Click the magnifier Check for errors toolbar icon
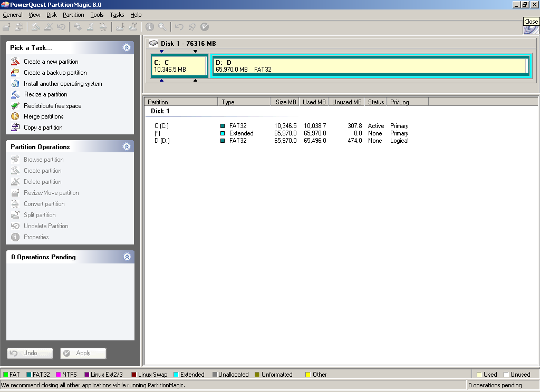Viewport: 540px width, 392px height. (x=162, y=27)
